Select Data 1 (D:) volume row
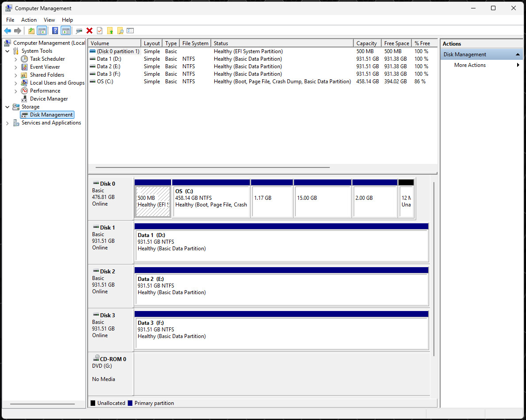 click(x=263, y=59)
